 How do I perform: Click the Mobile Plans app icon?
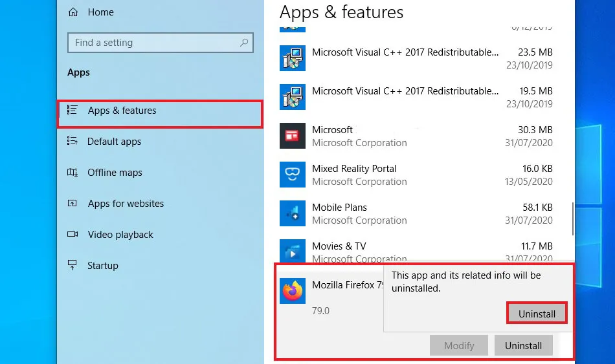click(293, 213)
